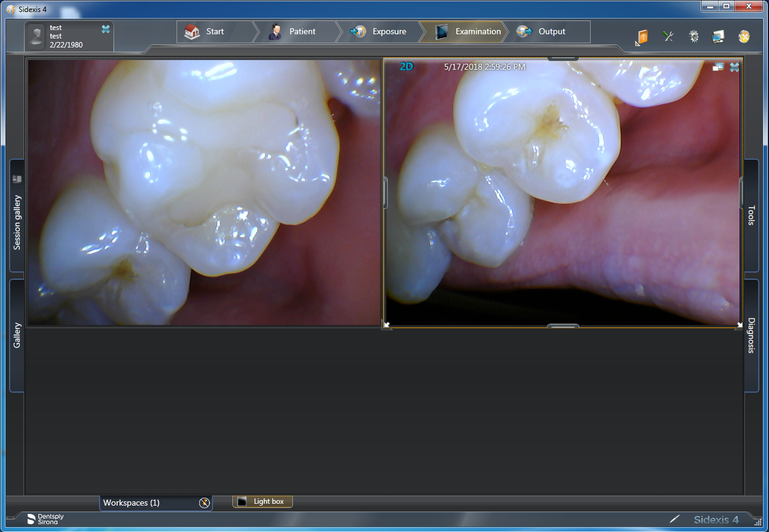Click the 2D label on right image
Screen dimensions: 769x532
tap(406, 67)
